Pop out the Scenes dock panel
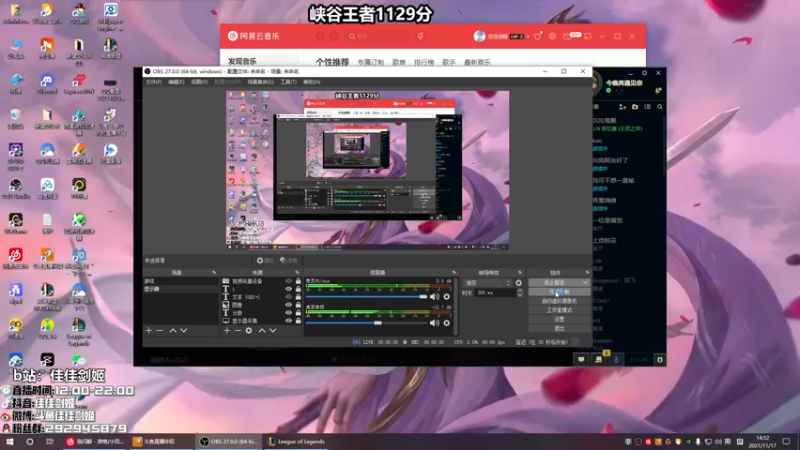This screenshot has height=450, width=800. [x=214, y=272]
